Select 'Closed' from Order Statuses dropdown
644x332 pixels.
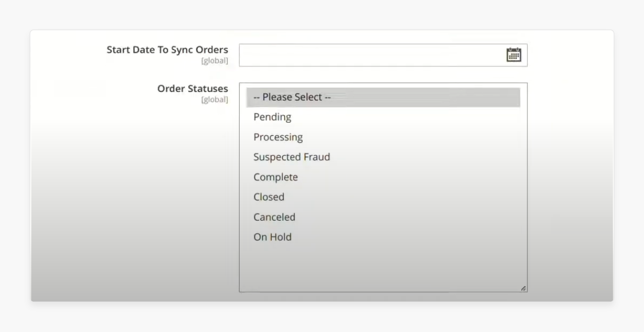click(268, 197)
